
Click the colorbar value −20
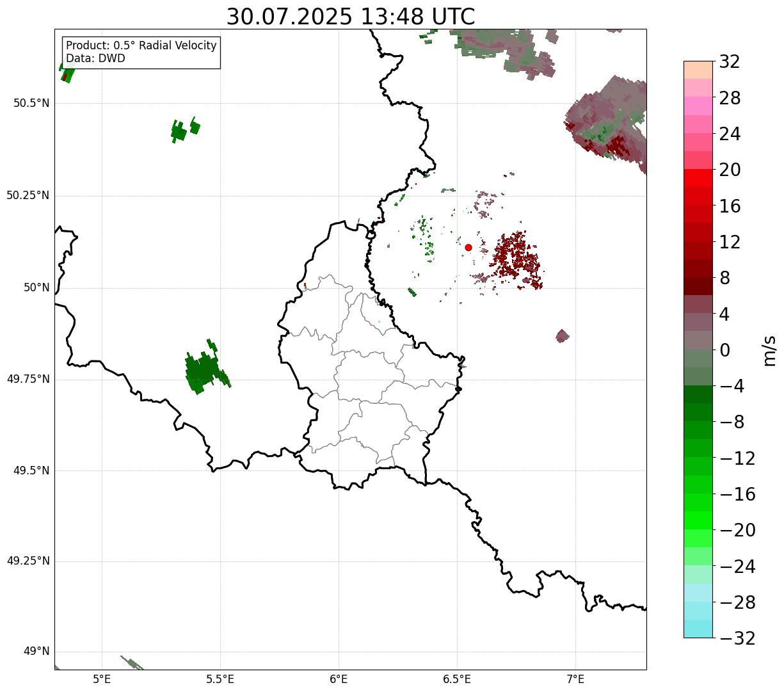(x=737, y=530)
